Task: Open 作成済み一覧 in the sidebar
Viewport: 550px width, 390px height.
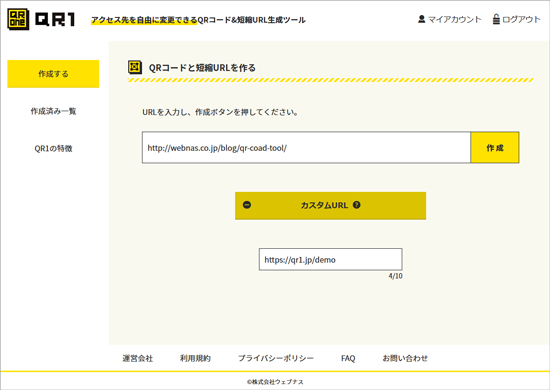Action: click(x=53, y=111)
